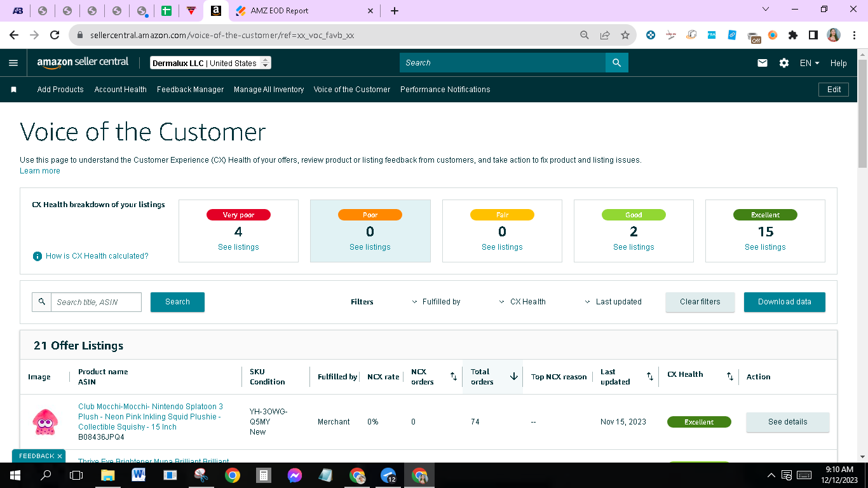The width and height of the screenshot is (868, 488).
Task: Open the Chrome profile avatar
Action: point(834,35)
